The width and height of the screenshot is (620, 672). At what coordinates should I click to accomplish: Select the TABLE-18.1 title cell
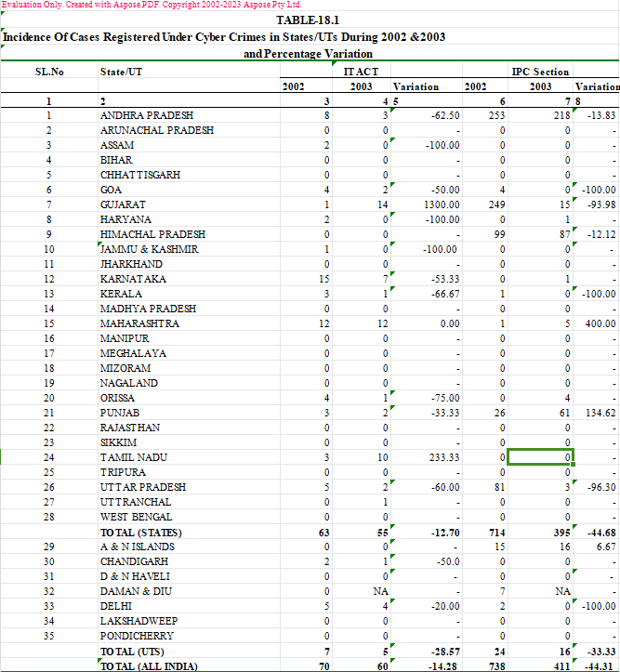pyautogui.click(x=310, y=20)
